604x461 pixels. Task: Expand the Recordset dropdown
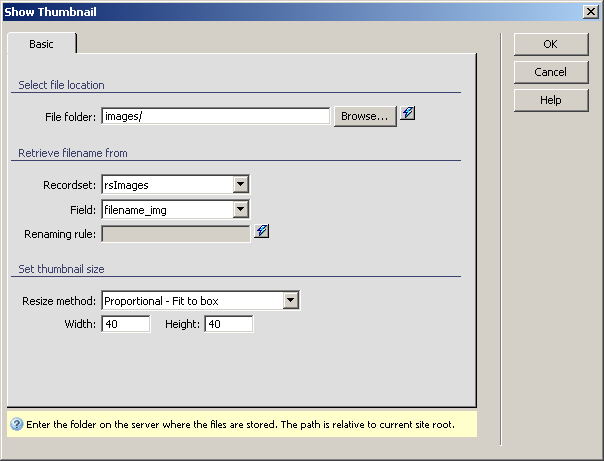(x=240, y=184)
